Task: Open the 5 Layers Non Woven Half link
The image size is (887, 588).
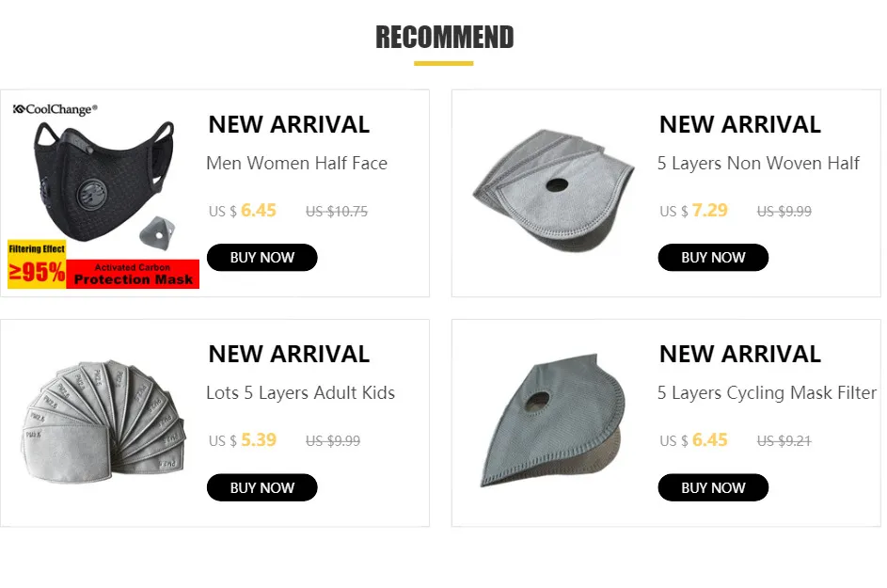Action: [x=758, y=163]
